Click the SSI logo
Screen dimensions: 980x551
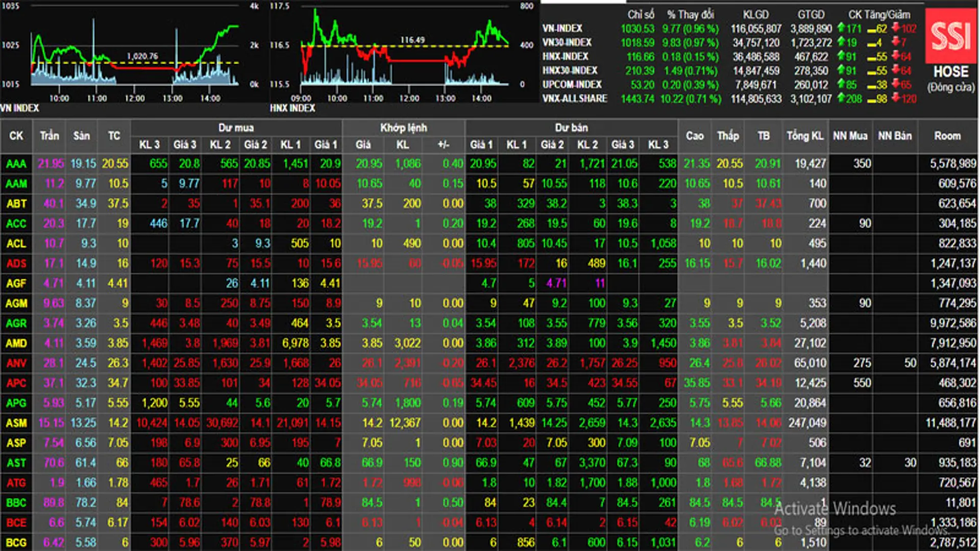pyautogui.click(x=950, y=36)
